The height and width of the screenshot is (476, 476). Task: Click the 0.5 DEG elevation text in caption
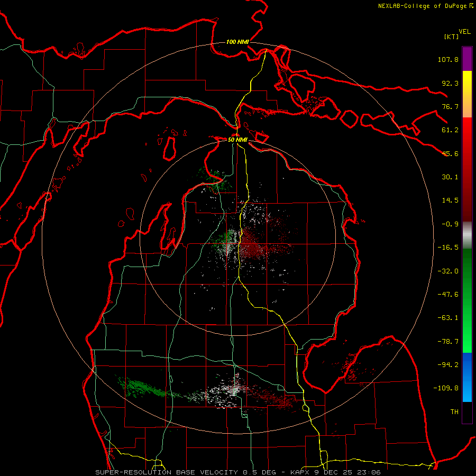[259, 472]
